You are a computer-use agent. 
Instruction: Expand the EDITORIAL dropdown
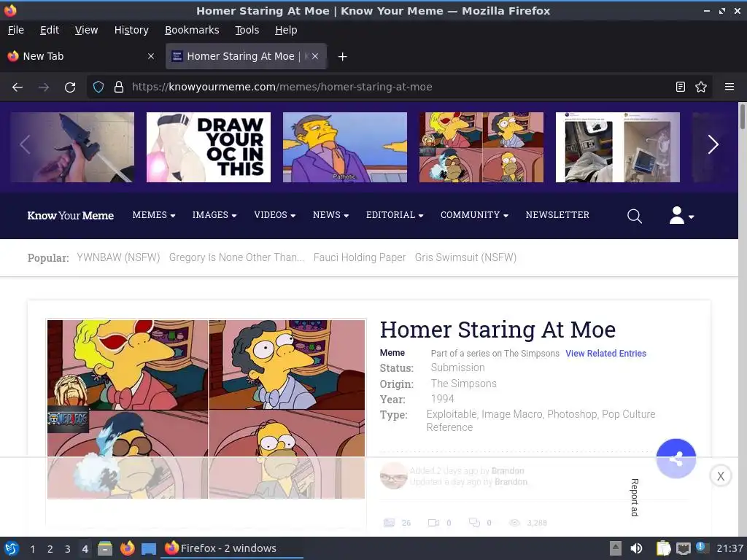tap(395, 215)
